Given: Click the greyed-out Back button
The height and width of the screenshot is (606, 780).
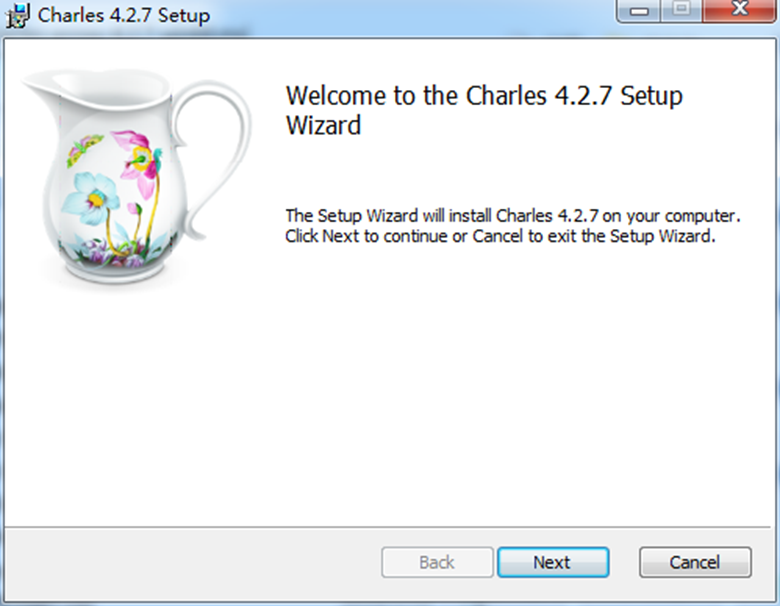Looking at the screenshot, I should 437,562.
